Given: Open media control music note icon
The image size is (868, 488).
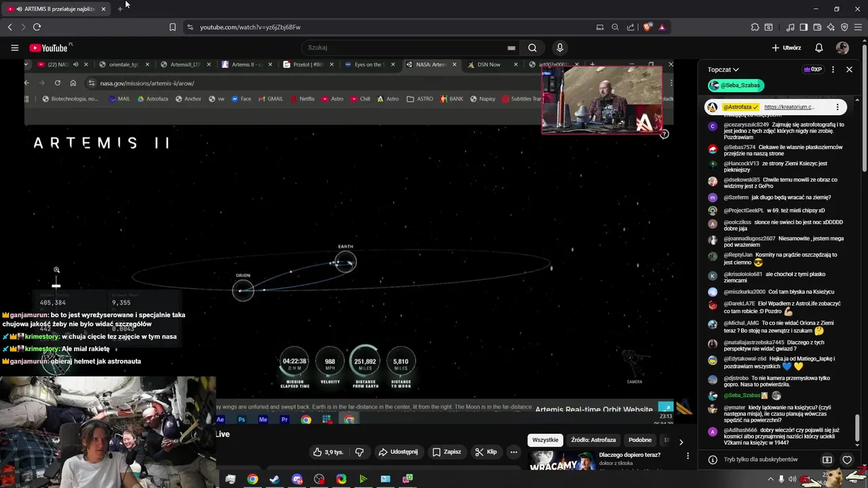Looking at the screenshot, I should coord(790,27).
